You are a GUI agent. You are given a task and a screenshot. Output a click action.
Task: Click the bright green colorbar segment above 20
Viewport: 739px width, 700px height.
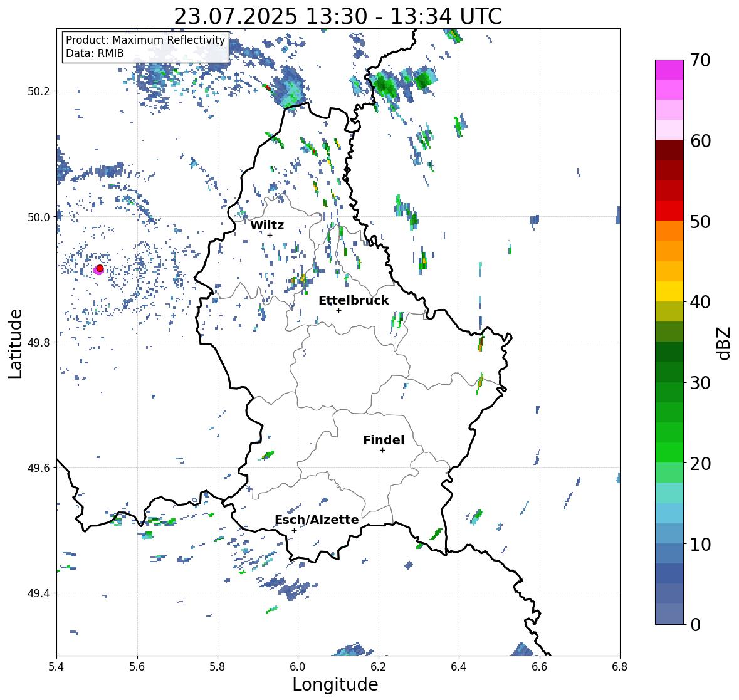pos(669,452)
